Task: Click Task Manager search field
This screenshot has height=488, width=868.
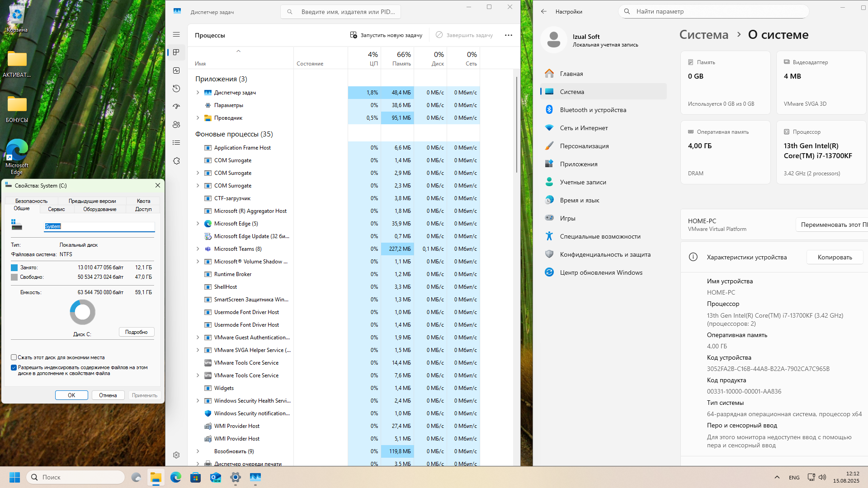Action: 340,12
